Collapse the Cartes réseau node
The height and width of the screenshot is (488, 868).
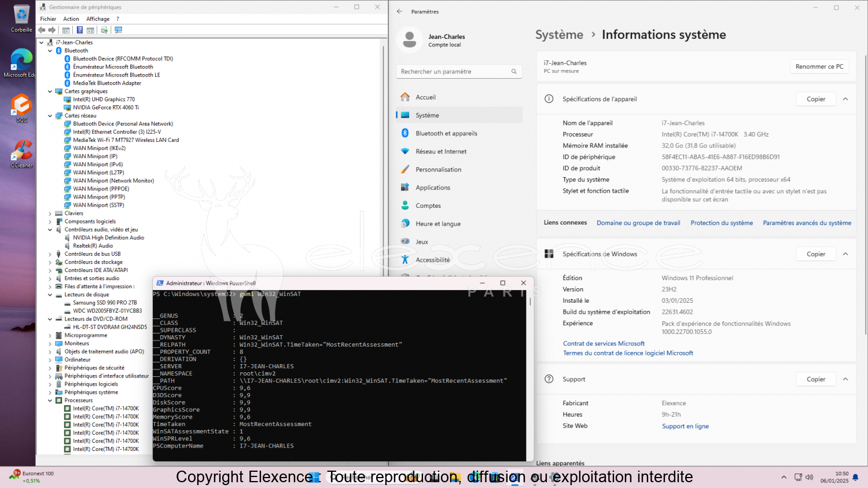tap(50, 116)
